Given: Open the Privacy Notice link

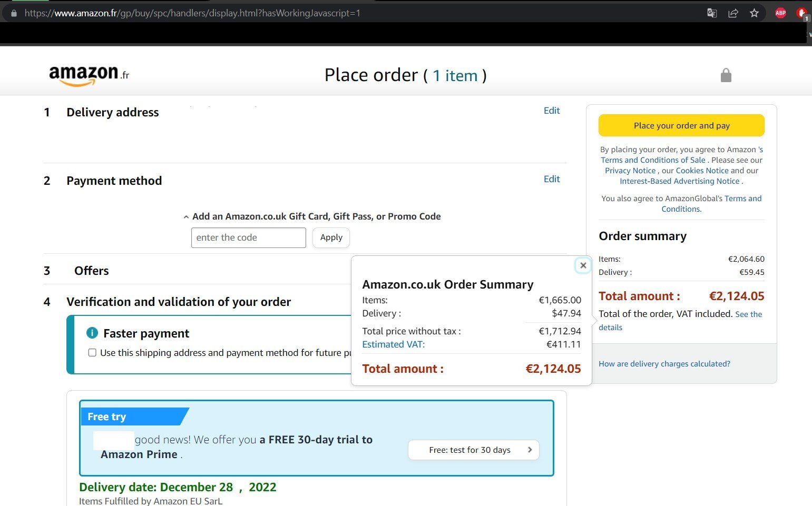Looking at the screenshot, I should pos(630,171).
